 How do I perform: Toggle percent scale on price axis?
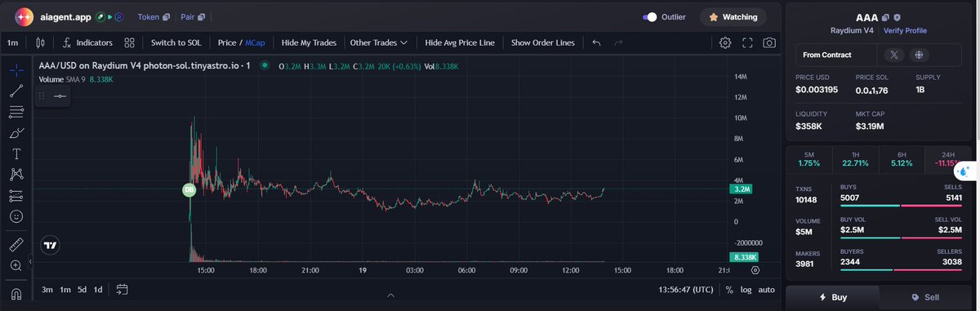click(x=729, y=290)
